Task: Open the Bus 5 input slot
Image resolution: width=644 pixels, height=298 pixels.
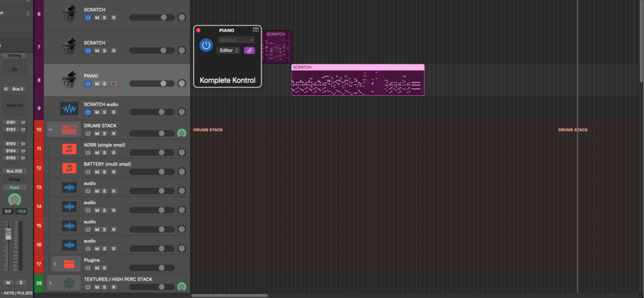Action: tap(17, 89)
